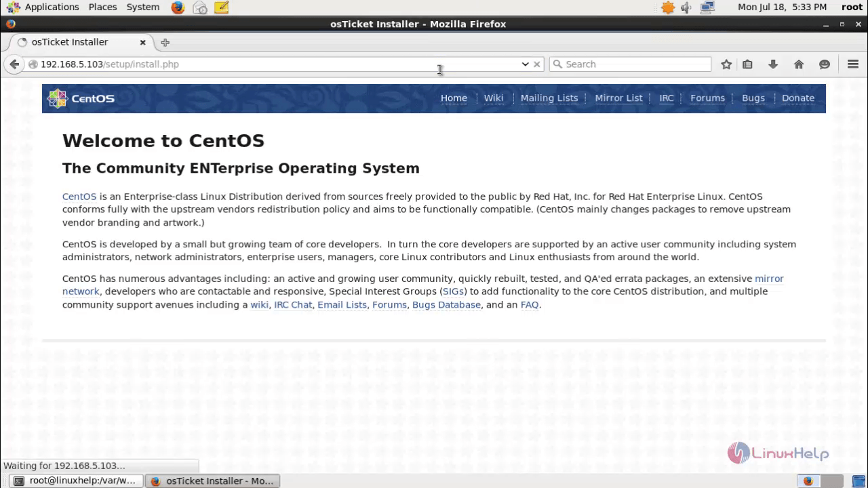Open the Firefox hamburger menu
This screenshot has width=868, height=488.
point(853,64)
